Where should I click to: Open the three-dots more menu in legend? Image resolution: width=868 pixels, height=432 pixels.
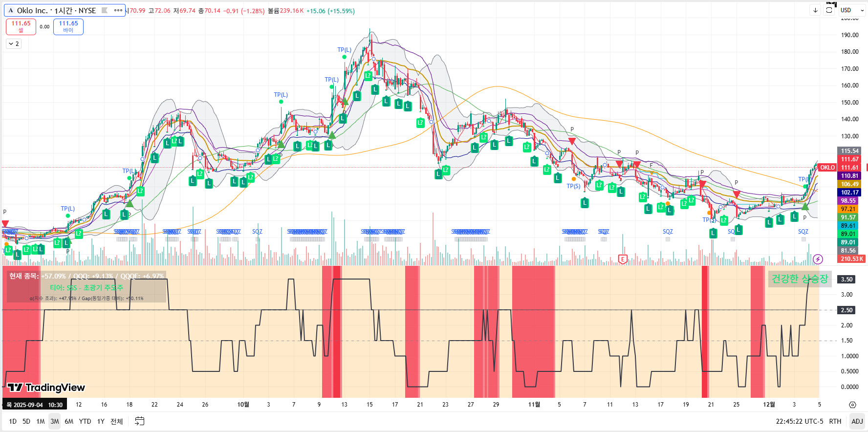click(x=118, y=10)
